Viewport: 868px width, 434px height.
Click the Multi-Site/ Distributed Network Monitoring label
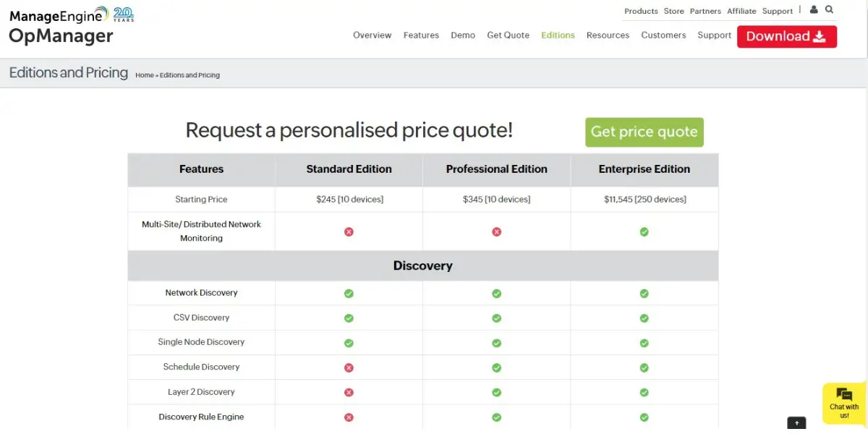pyautogui.click(x=201, y=231)
